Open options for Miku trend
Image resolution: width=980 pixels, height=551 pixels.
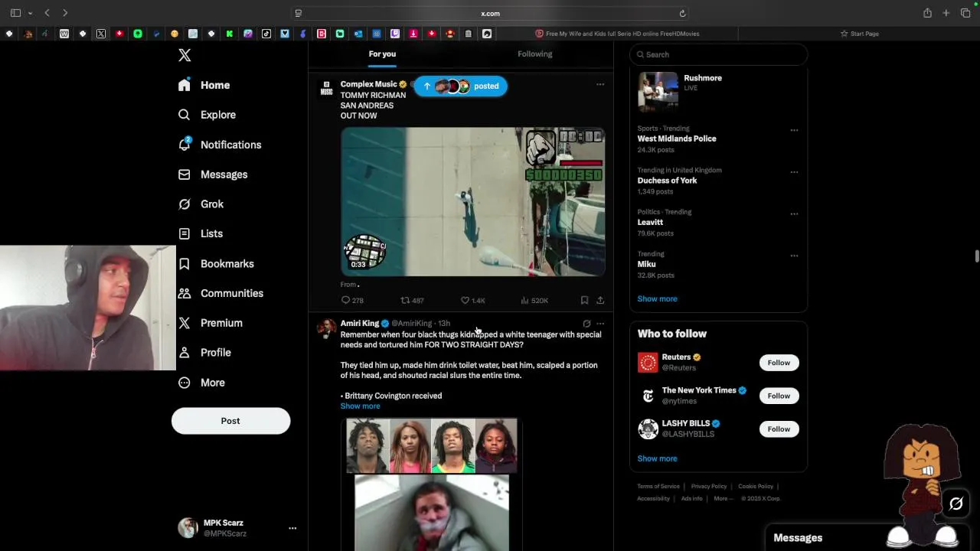(x=794, y=256)
